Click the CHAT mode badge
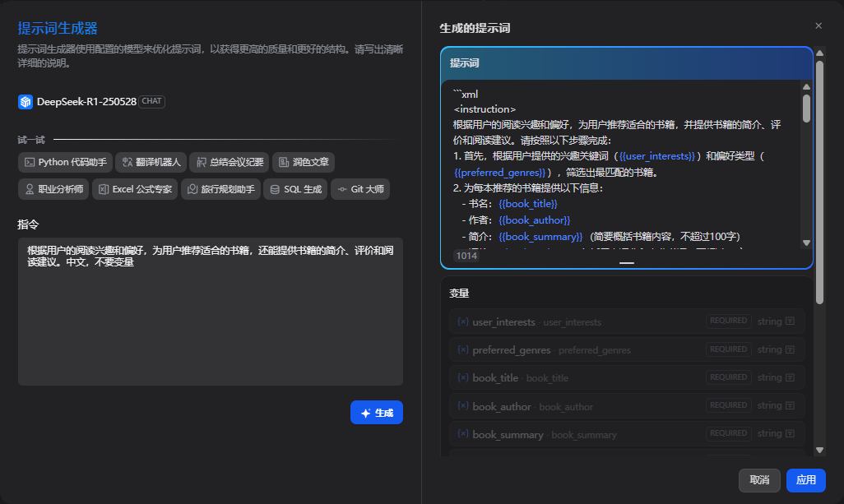The width and height of the screenshot is (844, 504). pos(151,101)
